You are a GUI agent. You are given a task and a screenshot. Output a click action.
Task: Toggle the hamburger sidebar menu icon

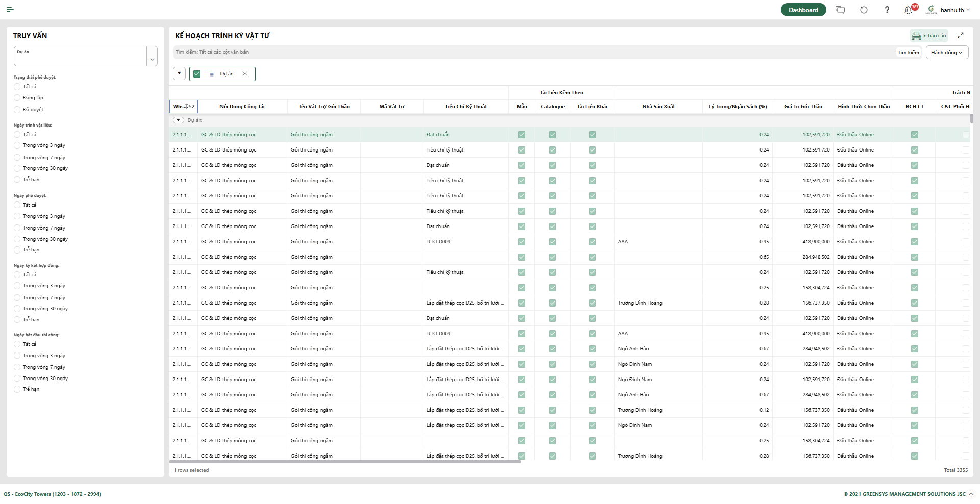(x=10, y=10)
